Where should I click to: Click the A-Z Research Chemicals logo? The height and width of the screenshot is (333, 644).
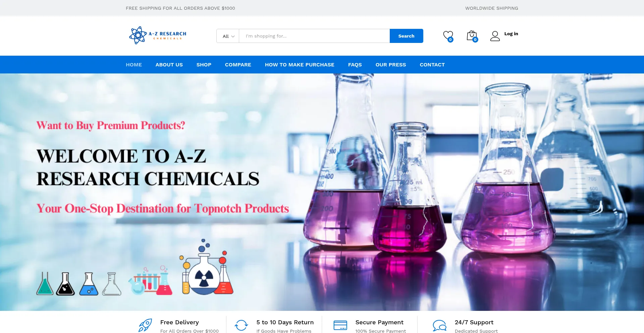(158, 36)
